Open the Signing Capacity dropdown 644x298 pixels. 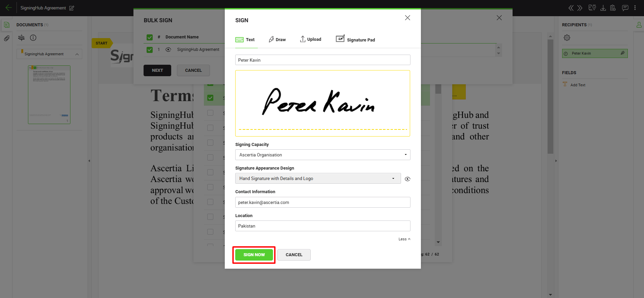point(323,155)
